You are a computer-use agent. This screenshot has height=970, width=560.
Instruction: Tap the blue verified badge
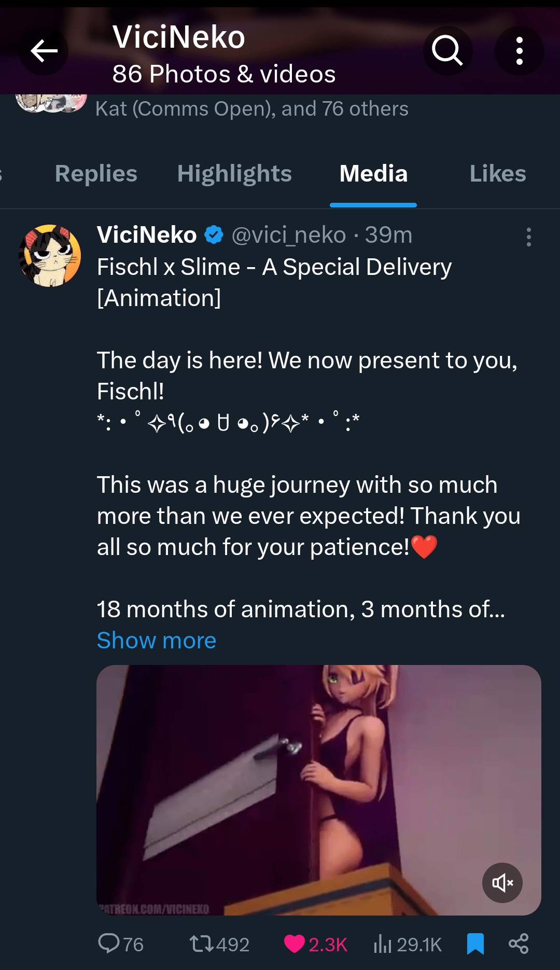tap(214, 235)
